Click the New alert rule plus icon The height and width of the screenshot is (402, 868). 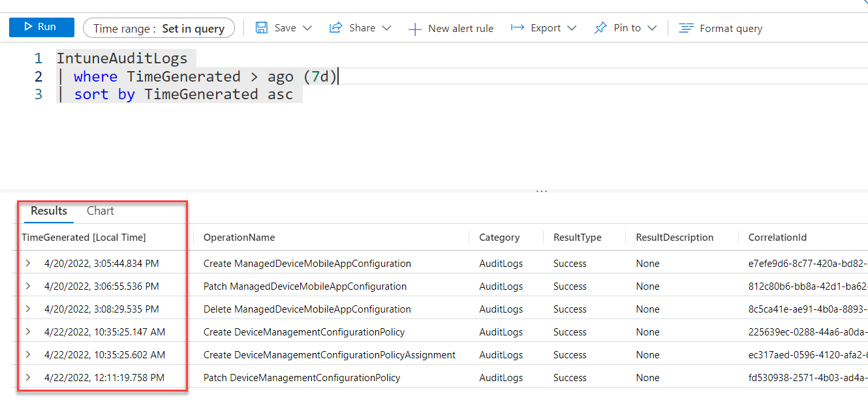[x=414, y=29]
